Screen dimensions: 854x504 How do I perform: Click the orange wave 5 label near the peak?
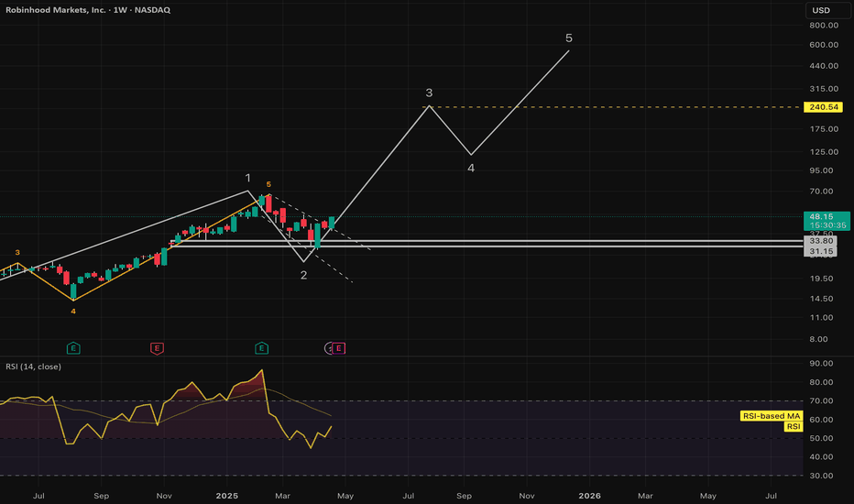point(268,184)
